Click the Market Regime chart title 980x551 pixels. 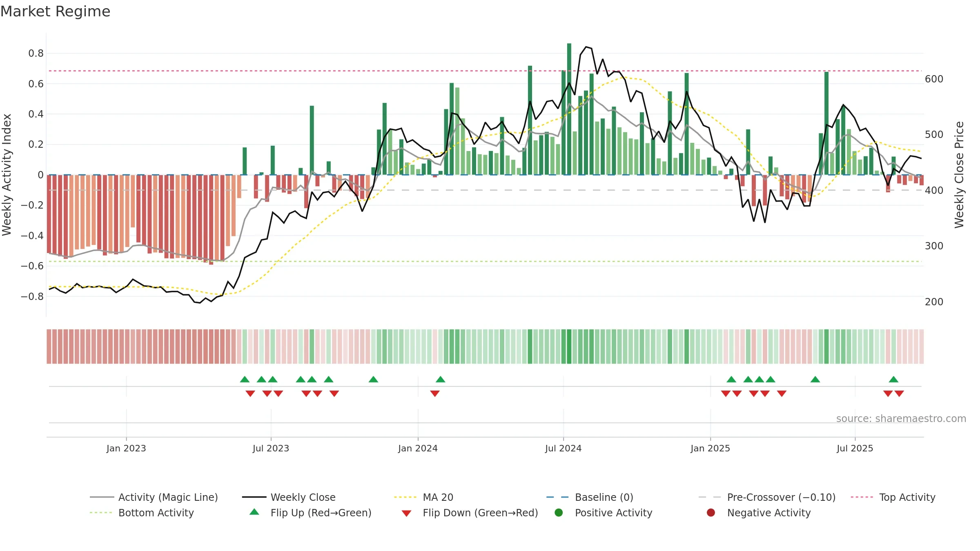55,11
